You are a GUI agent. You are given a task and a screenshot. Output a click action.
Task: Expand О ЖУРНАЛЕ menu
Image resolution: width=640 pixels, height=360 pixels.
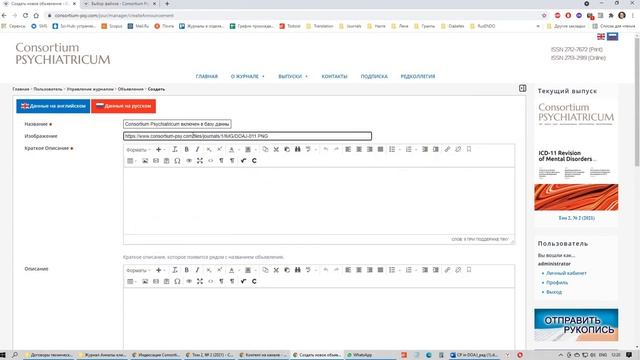coord(247,76)
